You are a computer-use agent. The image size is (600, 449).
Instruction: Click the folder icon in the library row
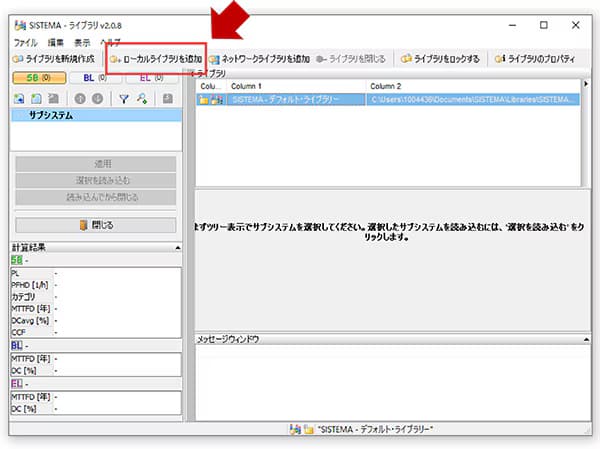[x=204, y=100]
